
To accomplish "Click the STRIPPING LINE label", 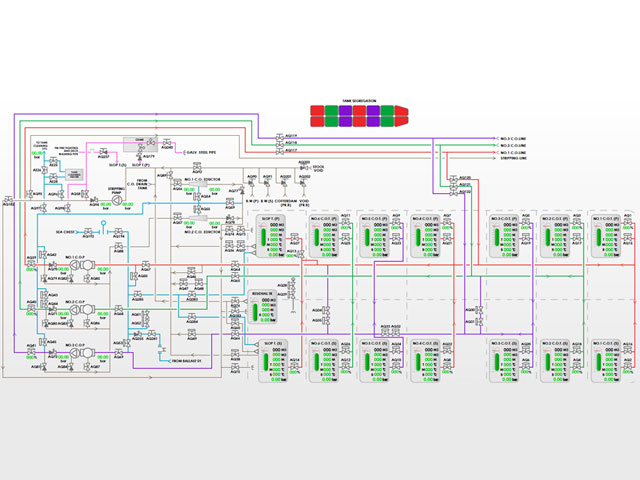I will [x=513, y=158].
